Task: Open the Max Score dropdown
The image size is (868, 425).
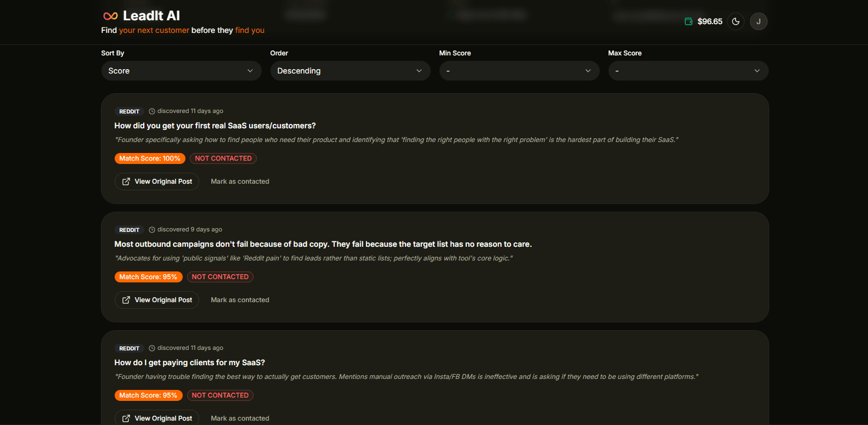Action: click(689, 71)
